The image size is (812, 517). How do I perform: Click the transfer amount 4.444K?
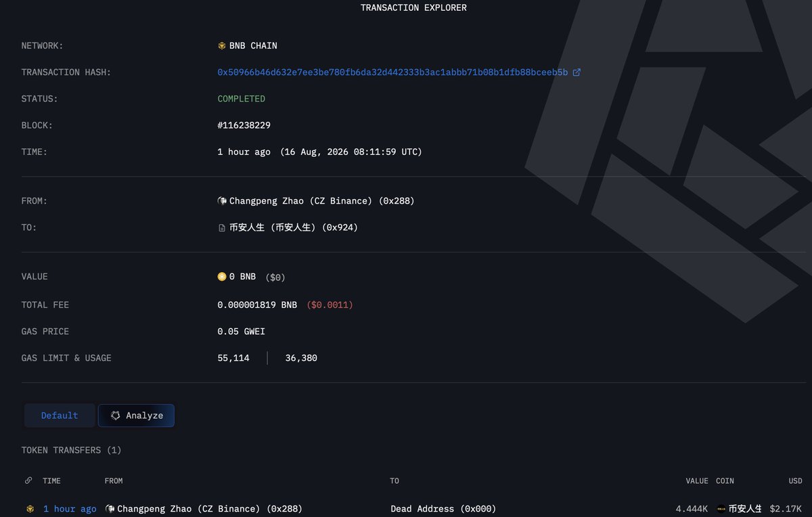(692, 509)
